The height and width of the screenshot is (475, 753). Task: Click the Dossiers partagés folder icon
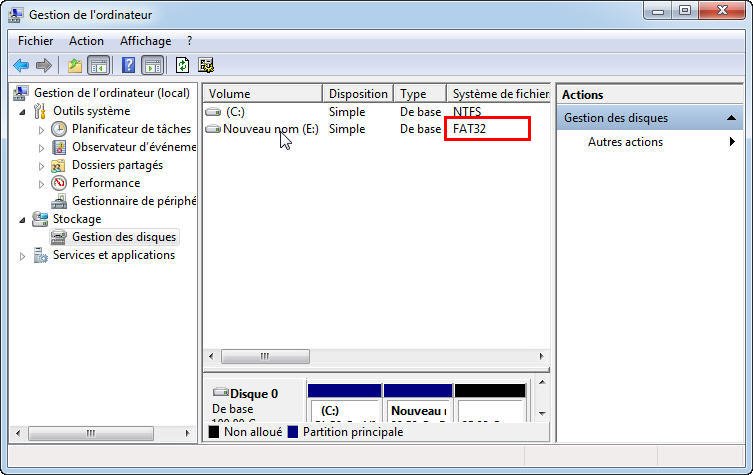pyautogui.click(x=58, y=166)
